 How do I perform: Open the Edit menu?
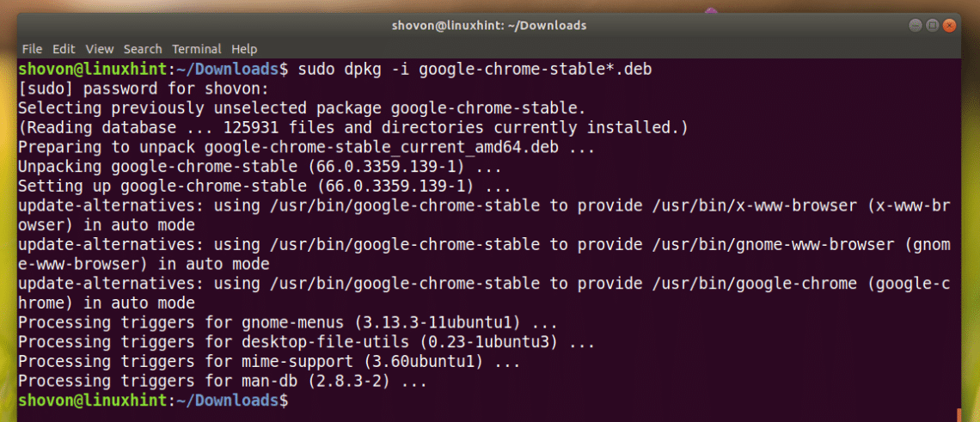click(x=64, y=49)
